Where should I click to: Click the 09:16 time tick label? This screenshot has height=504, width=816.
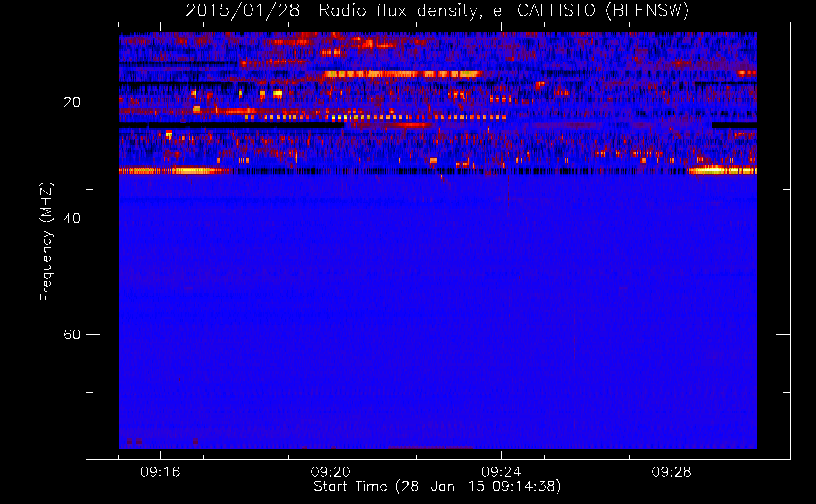point(160,472)
